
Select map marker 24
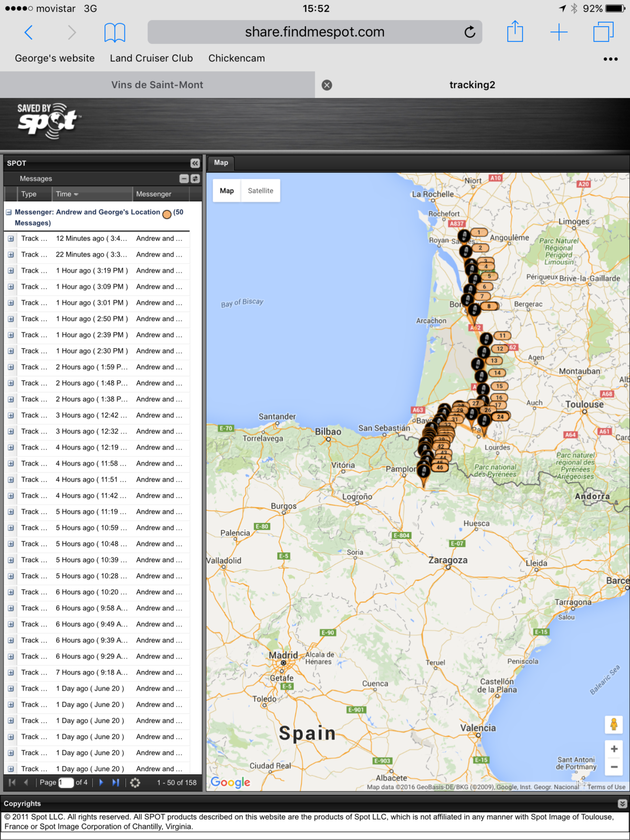pos(500,417)
